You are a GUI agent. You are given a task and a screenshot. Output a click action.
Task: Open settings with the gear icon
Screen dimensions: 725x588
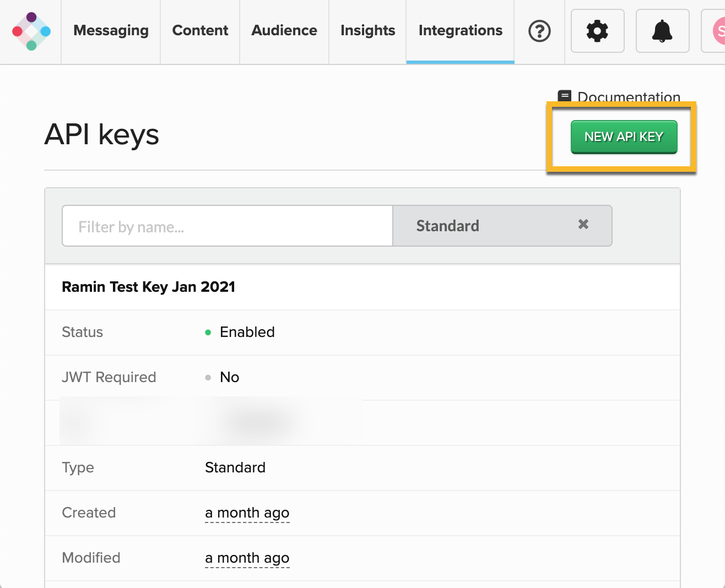click(597, 31)
